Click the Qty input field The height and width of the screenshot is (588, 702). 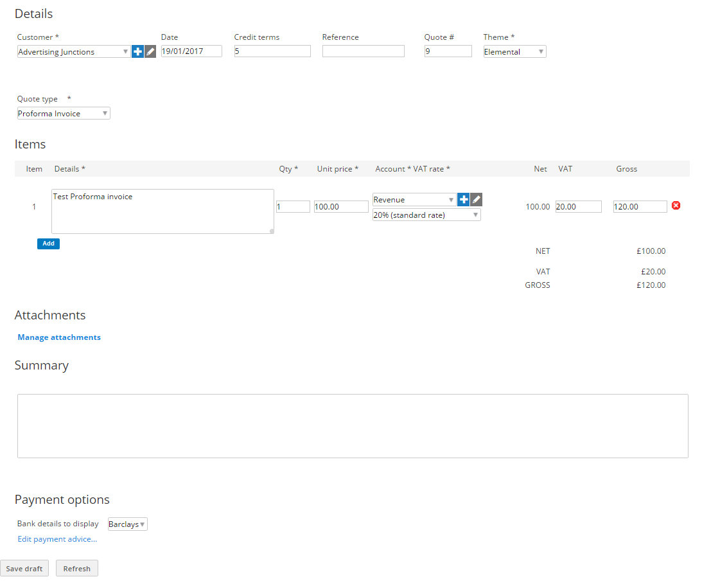(294, 206)
